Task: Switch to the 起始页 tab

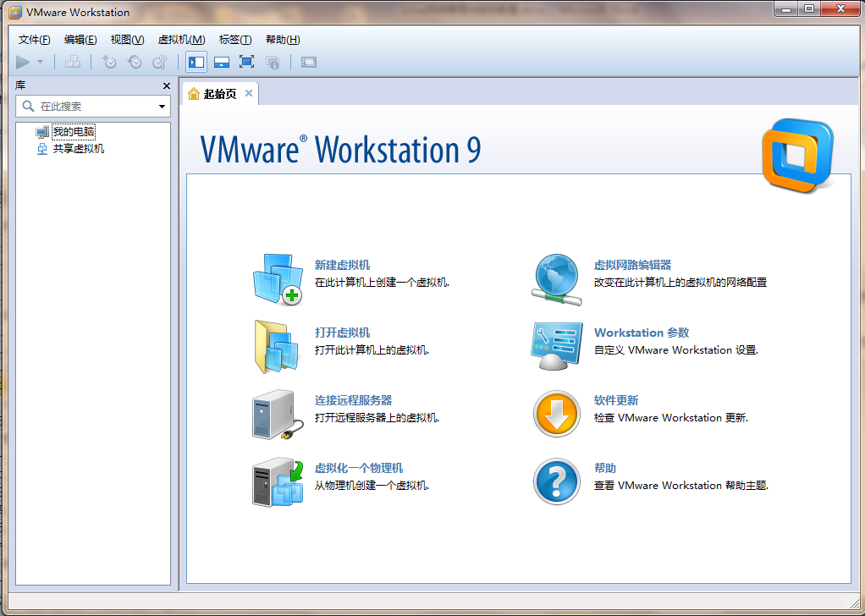Action: point(219,94)
